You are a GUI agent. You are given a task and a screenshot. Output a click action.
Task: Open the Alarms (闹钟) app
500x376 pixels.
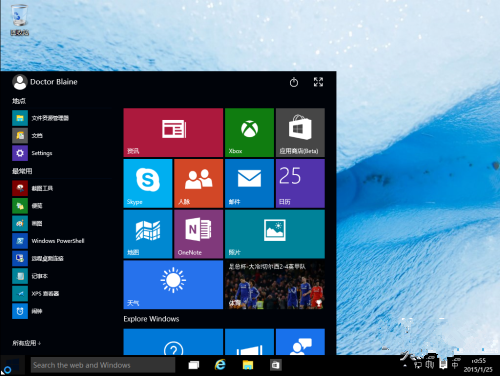(x=28, y=311)
